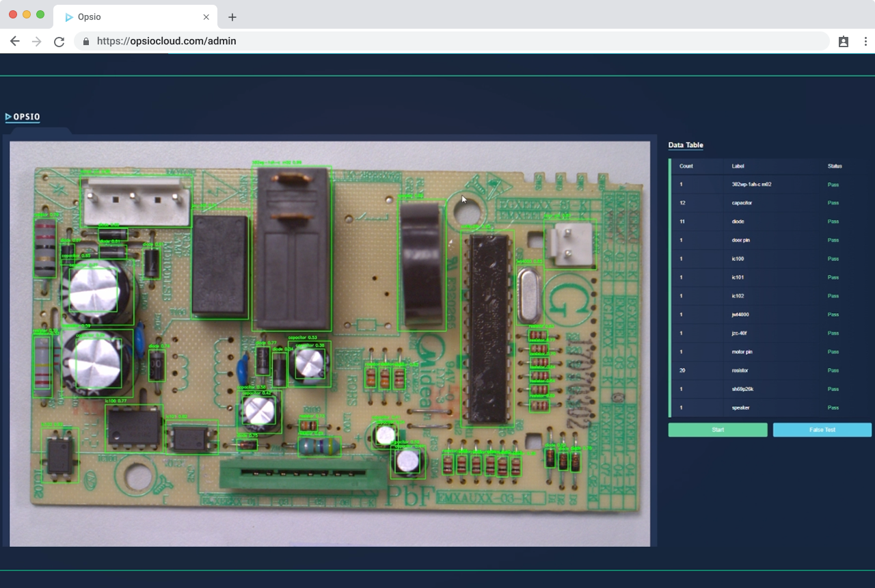Reload the page with the refresh icon
Viewport: 875px width, 588px height.
pyautogui.click(x=58, y=41)
